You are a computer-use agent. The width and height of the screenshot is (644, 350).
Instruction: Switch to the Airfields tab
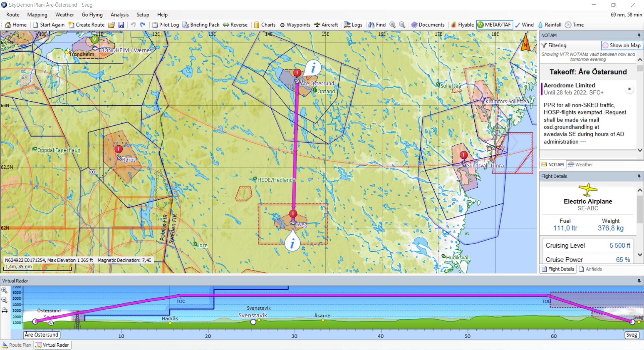click(x=590, y=269)
